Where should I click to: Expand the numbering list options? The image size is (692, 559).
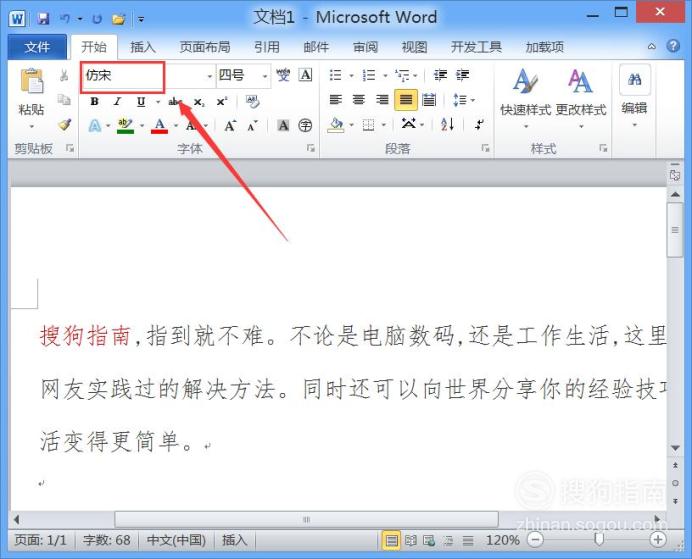pyautogui.click(x=385, y=75)
